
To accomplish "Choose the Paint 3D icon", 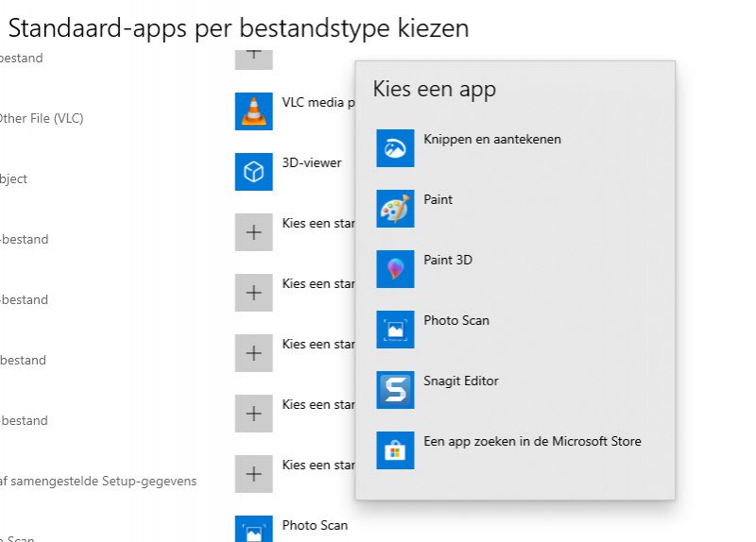I will tap(395, 269).
